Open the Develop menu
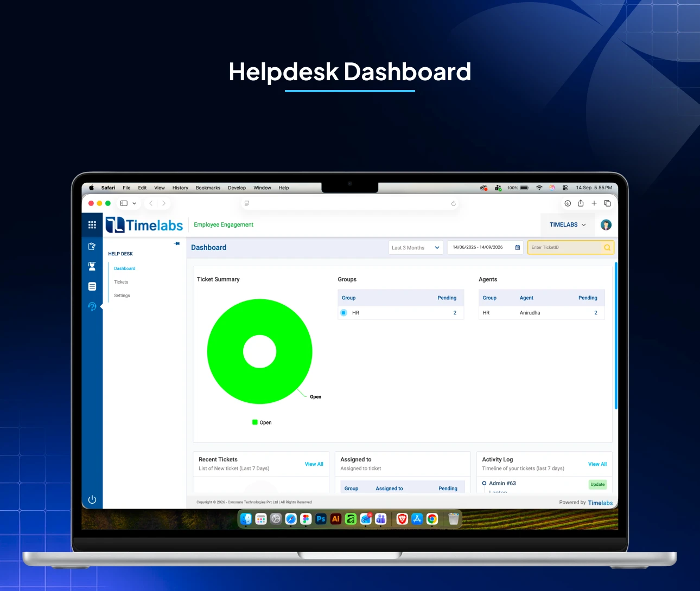 237,188
